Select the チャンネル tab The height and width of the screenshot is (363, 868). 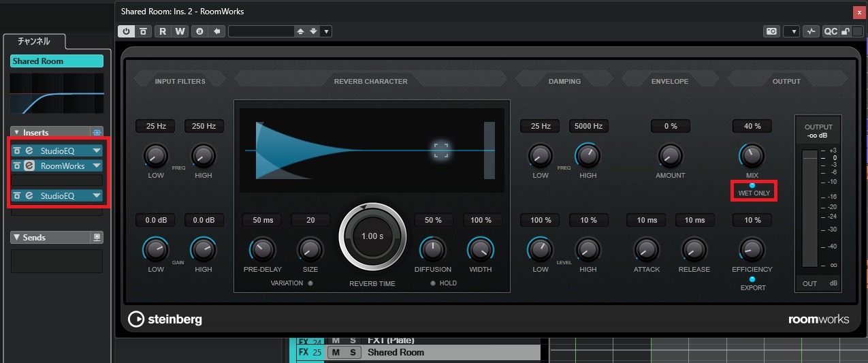[34, 42]
